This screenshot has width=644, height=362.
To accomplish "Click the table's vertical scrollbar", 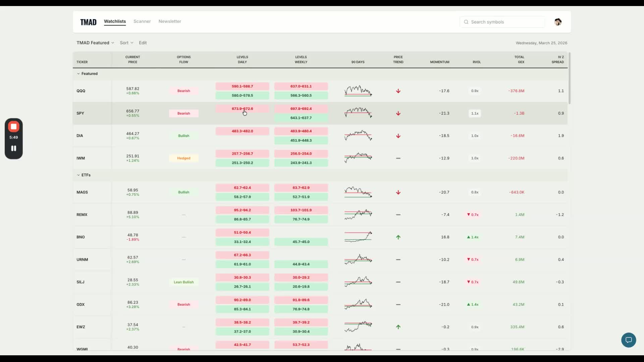I will [569, 78].
